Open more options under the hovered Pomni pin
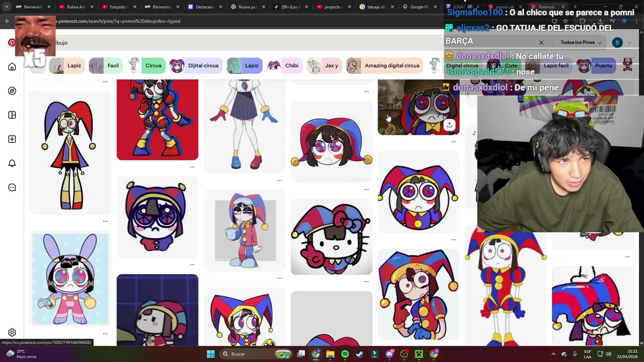644x362 pixels. click(x=453, y=142)
